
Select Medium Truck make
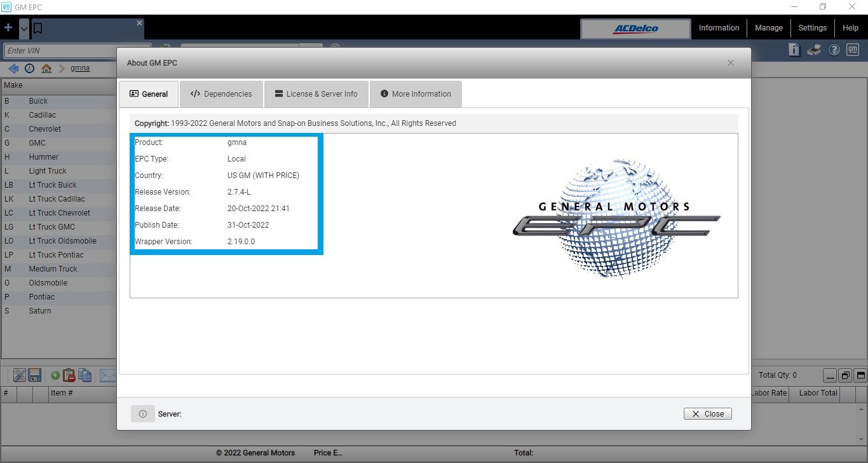(x=59, y=269)
